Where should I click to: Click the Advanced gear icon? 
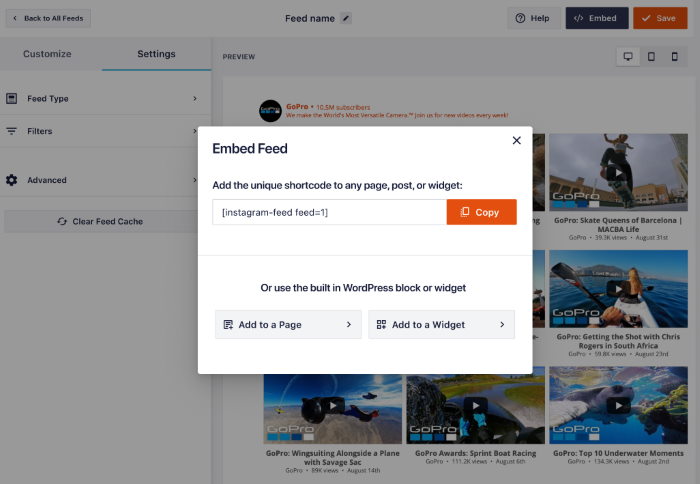click(x=12, y=180)
